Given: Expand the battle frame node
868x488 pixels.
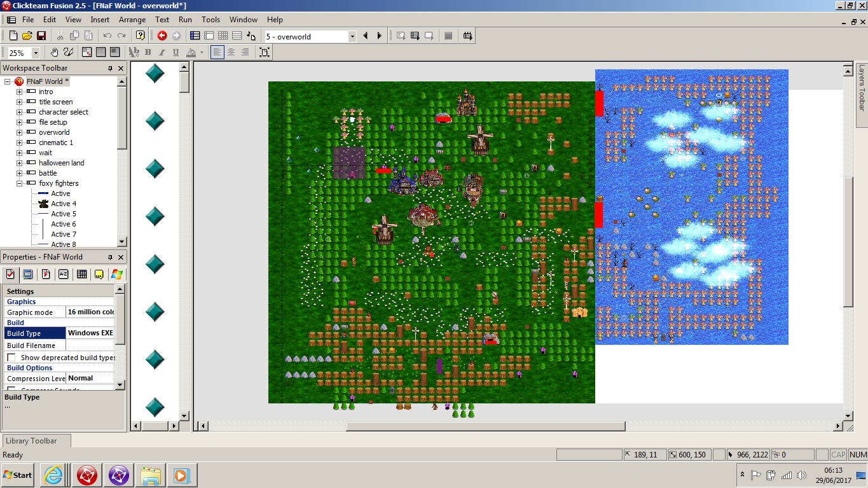Looking at the screenshot, I should tap(19, 173).
